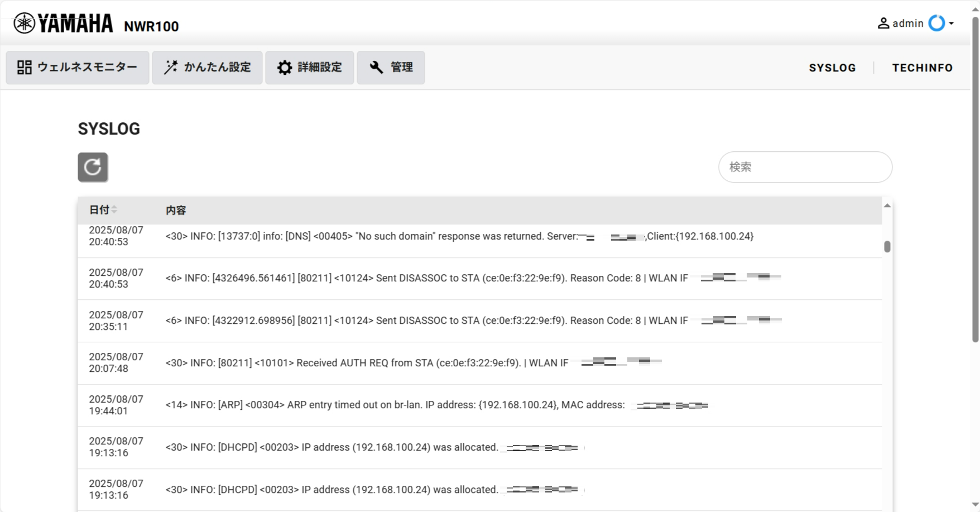Open the TECHINFO link
Screen dimensions: 980x512
(x=922, y=68)
